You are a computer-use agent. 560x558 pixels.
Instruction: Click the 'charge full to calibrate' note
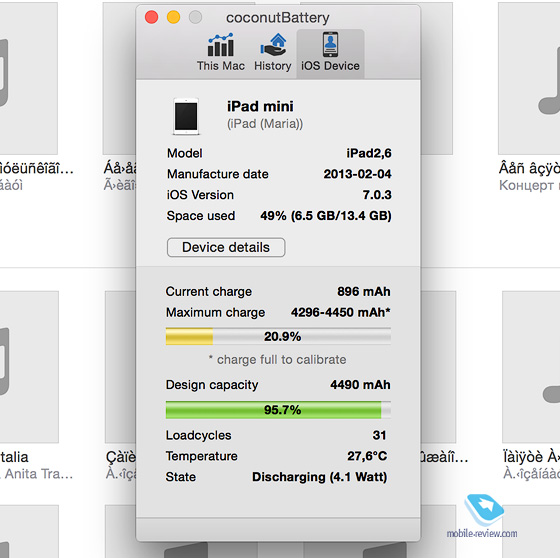click(278, 359)
